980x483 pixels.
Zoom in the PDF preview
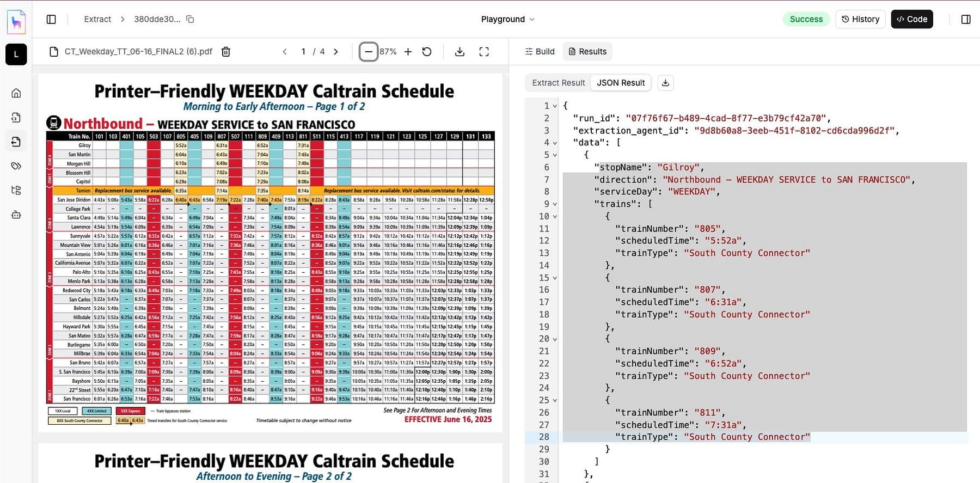coord(408,52)
